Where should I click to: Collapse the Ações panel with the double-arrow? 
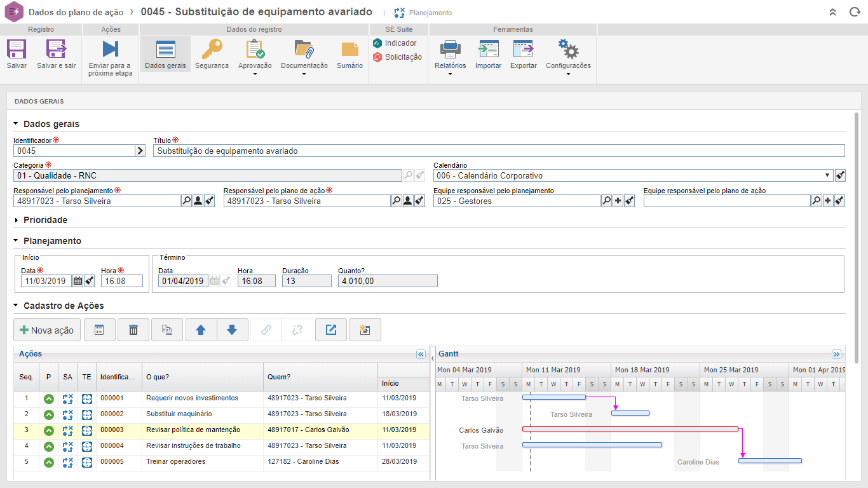[x=421, y=355]
